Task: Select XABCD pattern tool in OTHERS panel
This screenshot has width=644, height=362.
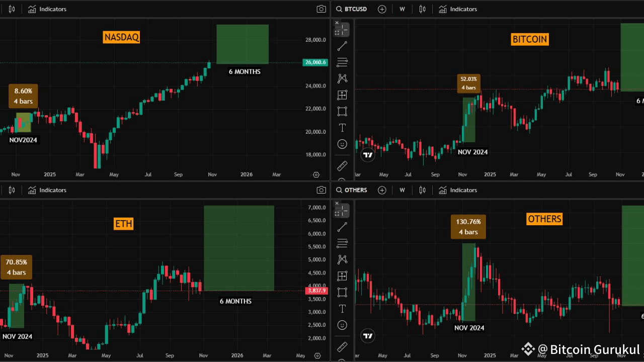Action: 342,259
